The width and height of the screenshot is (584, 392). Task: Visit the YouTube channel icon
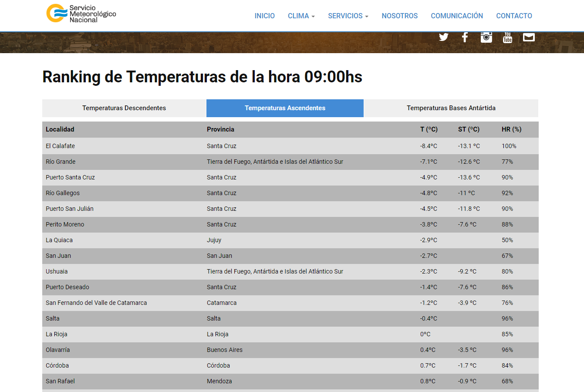(x=507, y=37)
